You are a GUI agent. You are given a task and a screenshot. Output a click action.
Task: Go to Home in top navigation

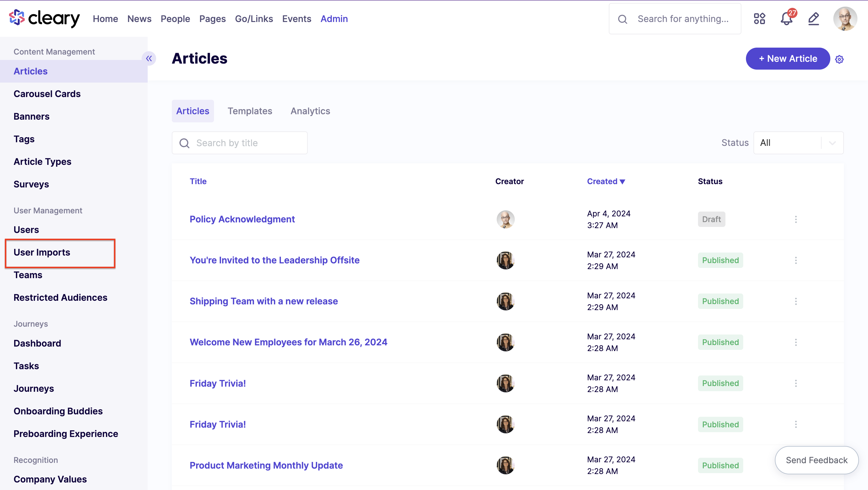(105, 19)
